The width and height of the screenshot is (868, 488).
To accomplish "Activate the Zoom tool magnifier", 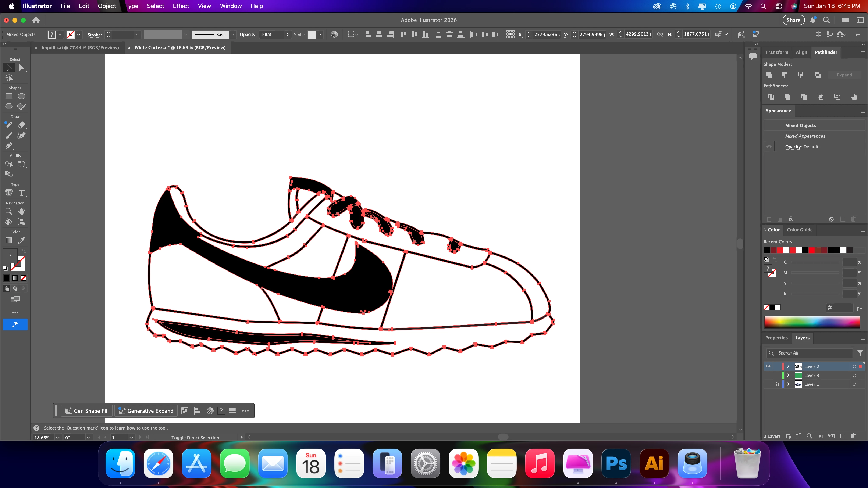I will (x=9, y=212).
